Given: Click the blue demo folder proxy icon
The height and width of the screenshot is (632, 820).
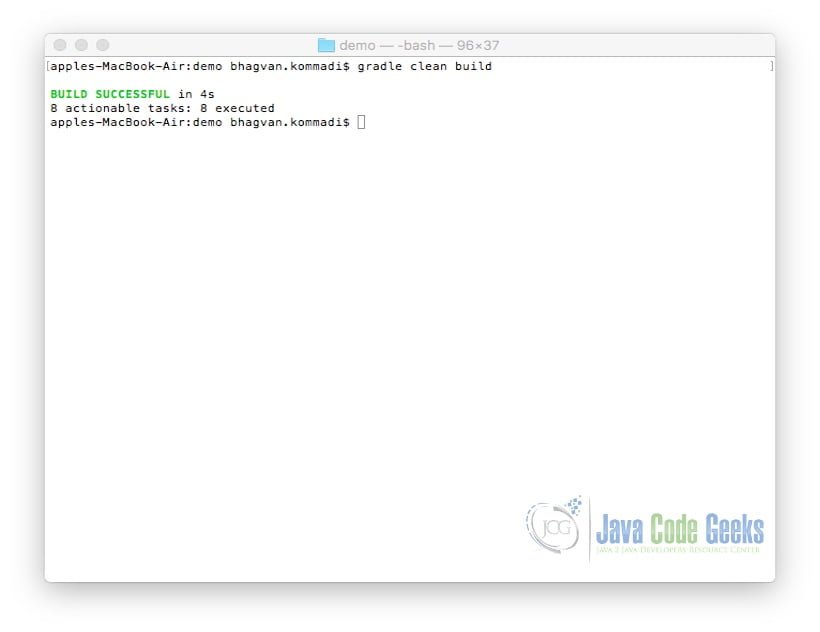Looking at the screenshot, I should pos(327,44).
